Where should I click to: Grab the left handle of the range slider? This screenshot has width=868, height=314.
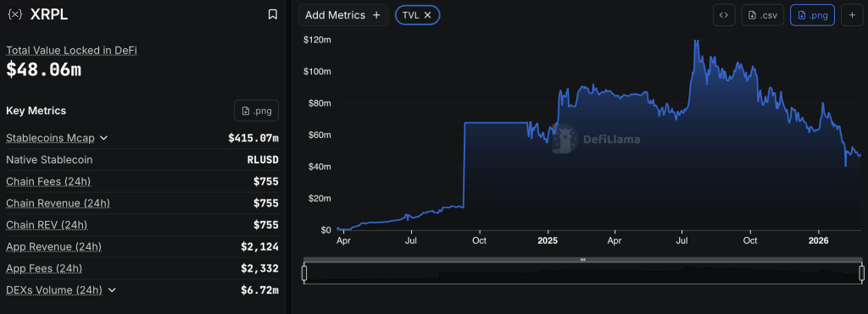[304, 273]
